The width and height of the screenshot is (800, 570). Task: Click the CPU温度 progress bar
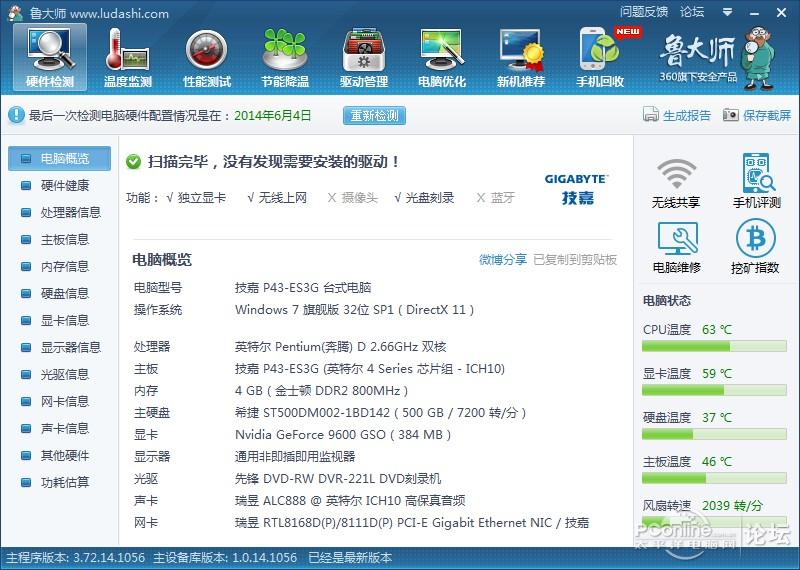coord(714,347)
